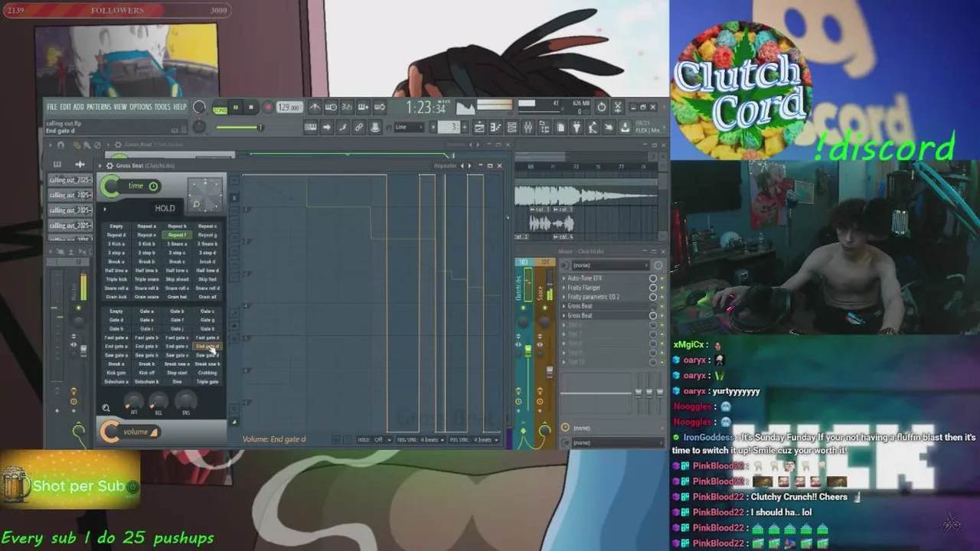
Task: Select the Repeat f time preset
Action: tap(177, 235)
